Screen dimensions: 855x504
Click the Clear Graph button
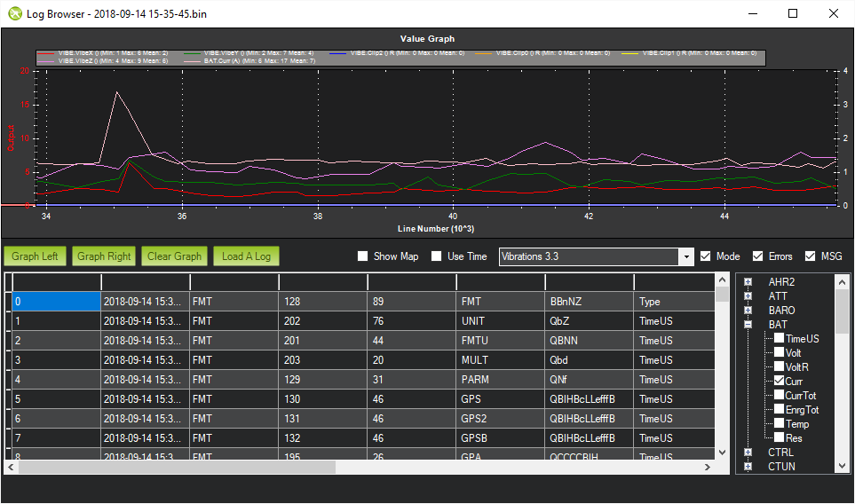pyautogui.click(x=175, y=256)
